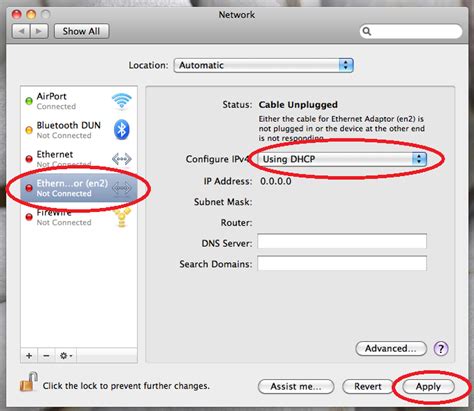Image resolution: width=474 pixels, height=411 pixels.
Task: Select the FireWire service in list
Action: coord(79,217)
